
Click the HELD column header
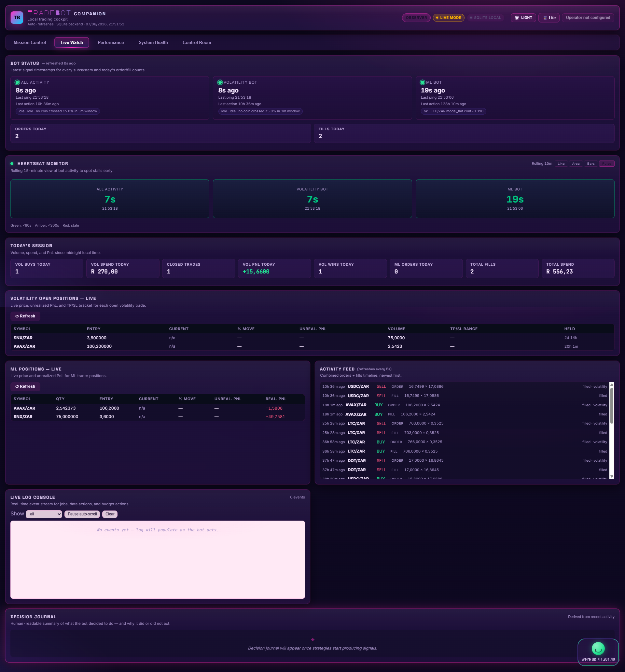click(x=570, y=329)
